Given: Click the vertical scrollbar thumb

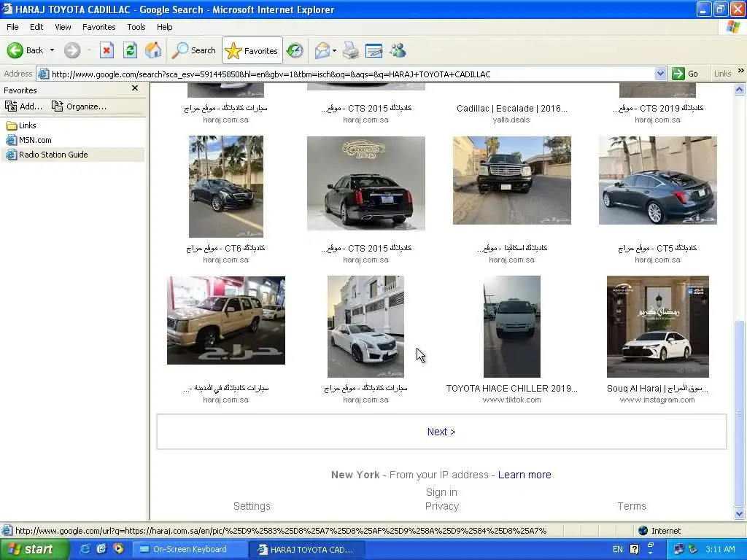Looking at the screenshot, I should (740, 413).
